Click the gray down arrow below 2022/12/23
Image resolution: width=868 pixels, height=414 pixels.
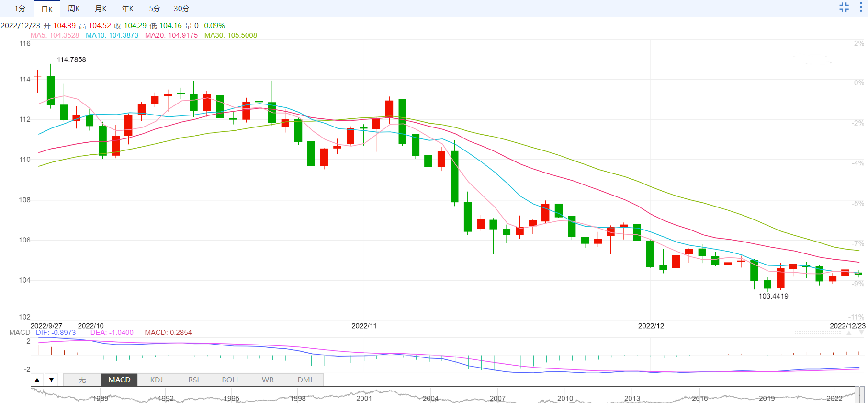click(861, 333)
